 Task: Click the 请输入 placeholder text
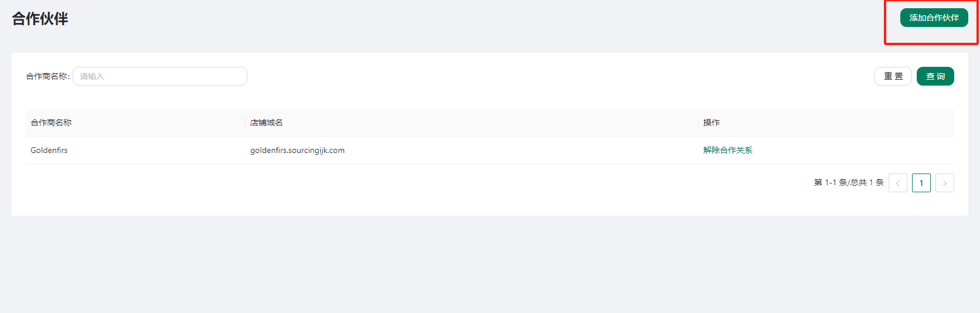(x=92, y=76)
